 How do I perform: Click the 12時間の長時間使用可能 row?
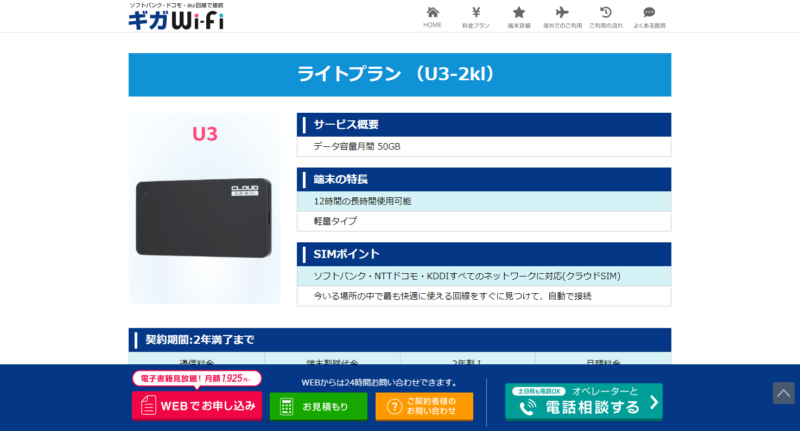click(484, 201)
